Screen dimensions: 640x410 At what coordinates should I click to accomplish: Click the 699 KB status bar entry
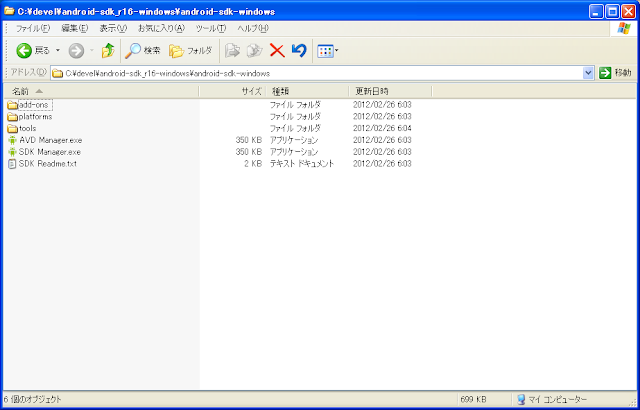473,399
